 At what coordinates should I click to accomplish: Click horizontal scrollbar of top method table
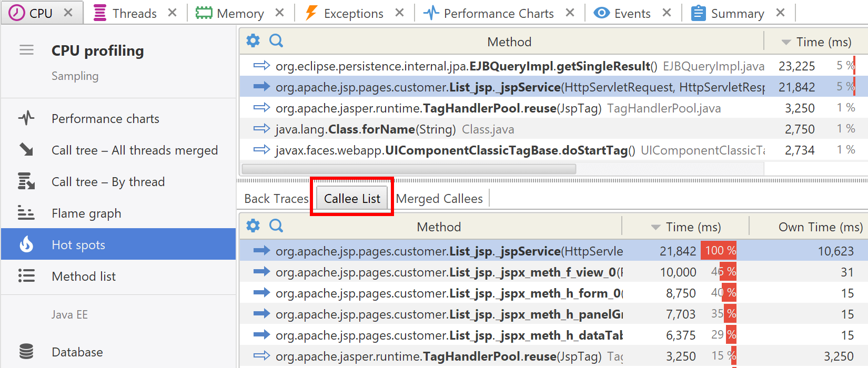coord(409,169)
